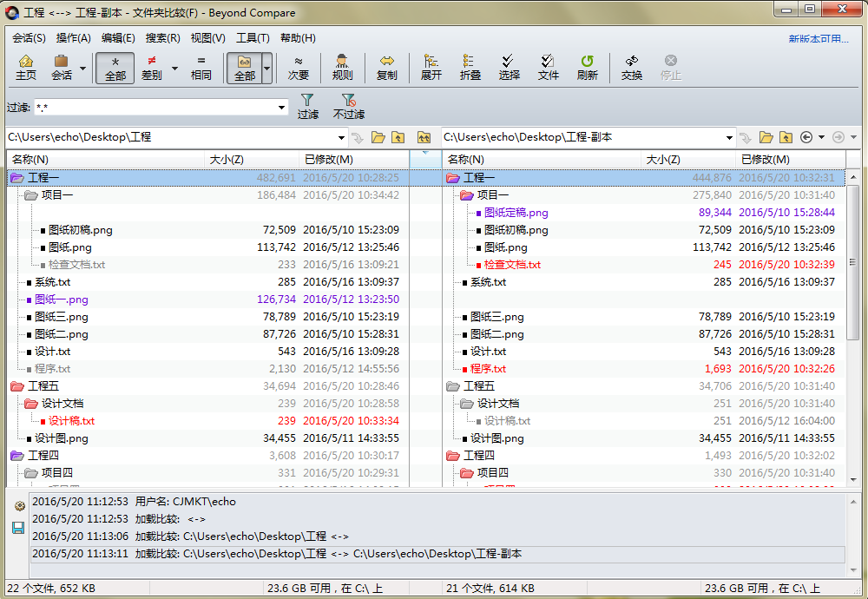Click the log panel gear icon
Screen dimensions: 868x599
click(19, 505)
